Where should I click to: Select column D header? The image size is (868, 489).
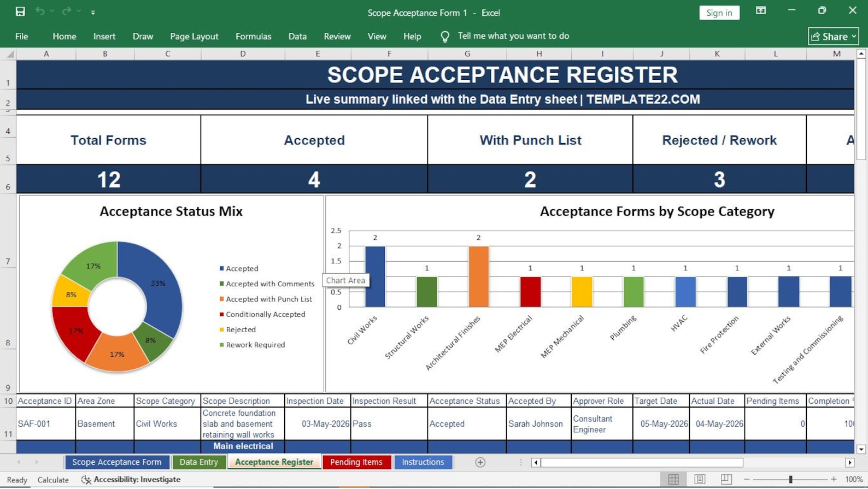[x=243, y=54]
